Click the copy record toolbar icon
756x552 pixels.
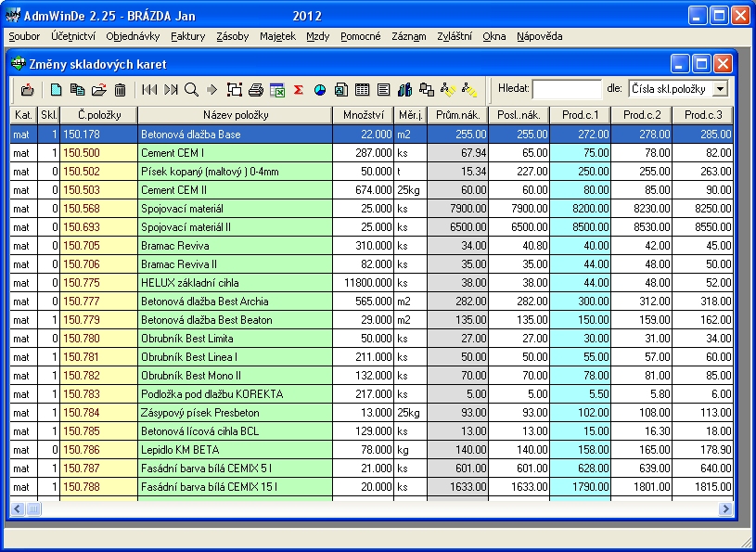[77, 90]
